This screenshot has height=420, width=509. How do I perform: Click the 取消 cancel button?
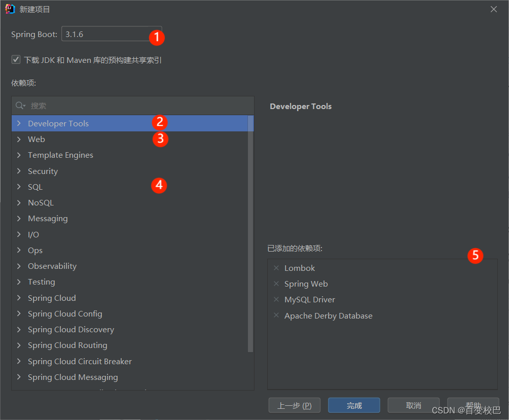pos(414,405)
